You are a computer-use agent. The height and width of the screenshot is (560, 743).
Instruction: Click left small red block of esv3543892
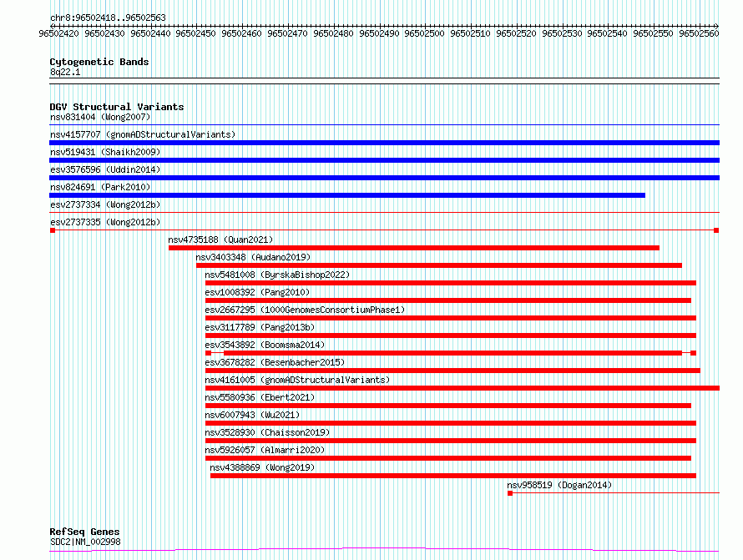(x=208, y=353)
